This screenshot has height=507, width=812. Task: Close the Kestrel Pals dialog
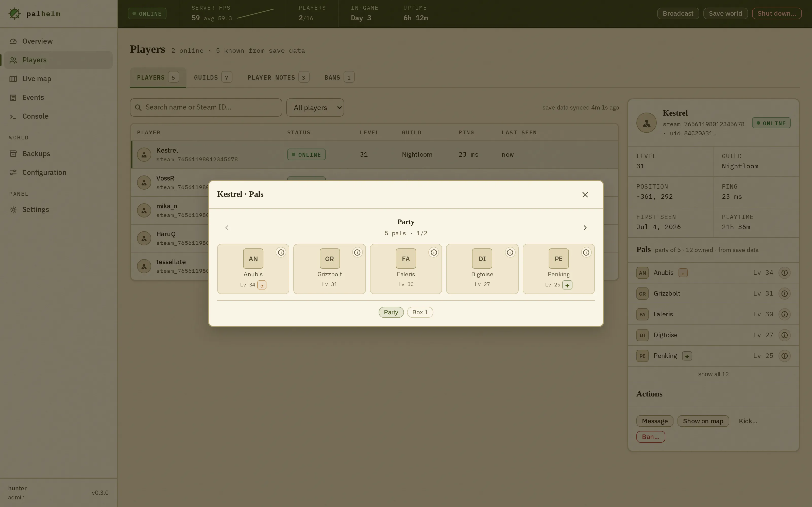[x=585, y=194]
